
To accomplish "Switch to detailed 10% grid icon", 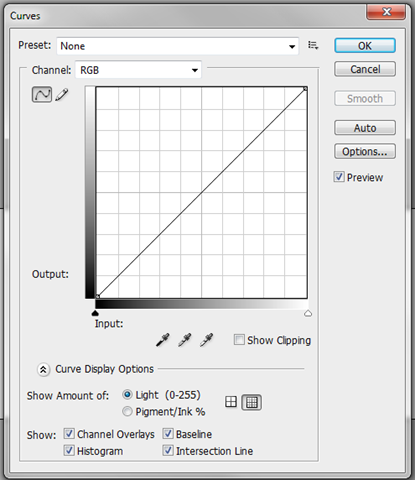I will click(x=252, y=402).
